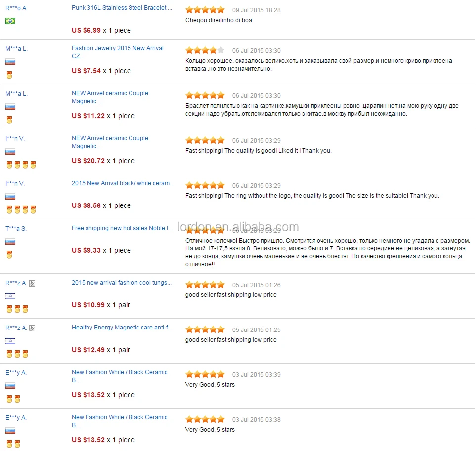This screenshot has width=476, height=452.
Task: Click the Russian flag under T***a S.
Action: point(10,242)
